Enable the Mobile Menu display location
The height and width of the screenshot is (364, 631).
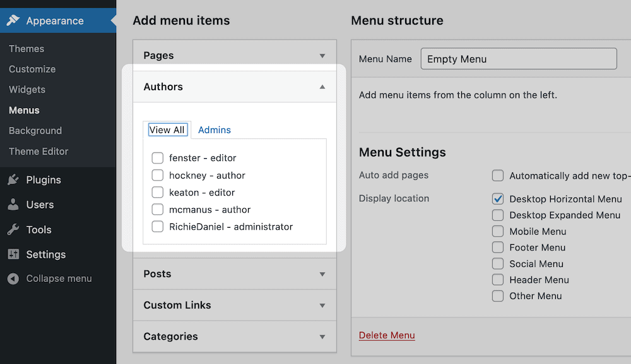click(x=497, y=231)
